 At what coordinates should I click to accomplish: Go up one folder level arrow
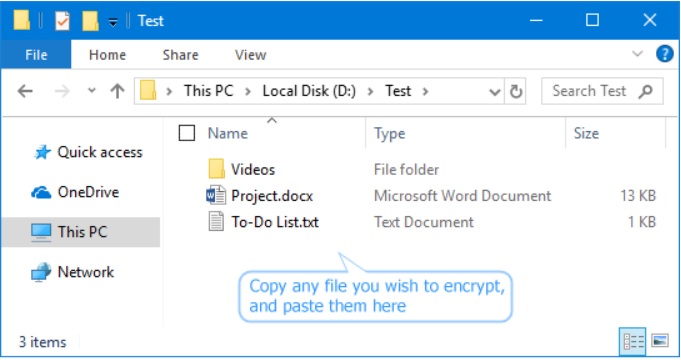(x=117, y=91)
